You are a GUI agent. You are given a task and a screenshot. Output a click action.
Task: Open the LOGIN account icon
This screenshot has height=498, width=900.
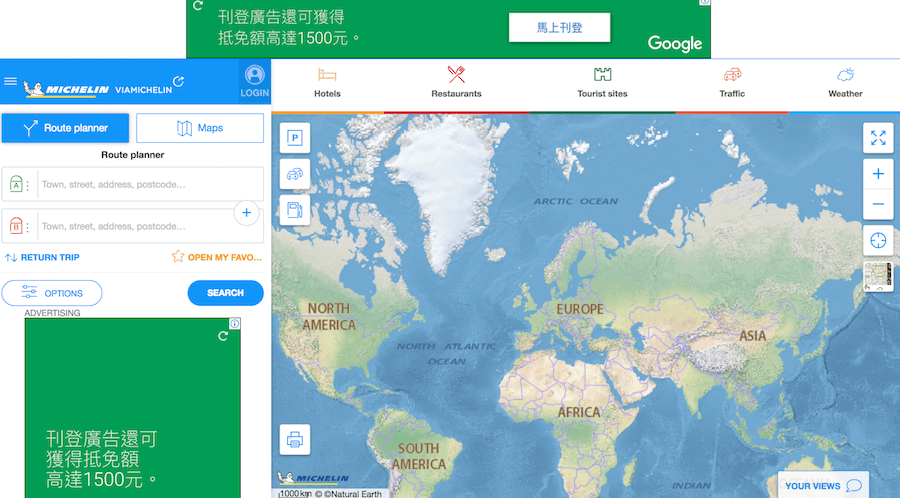[254, 81]
